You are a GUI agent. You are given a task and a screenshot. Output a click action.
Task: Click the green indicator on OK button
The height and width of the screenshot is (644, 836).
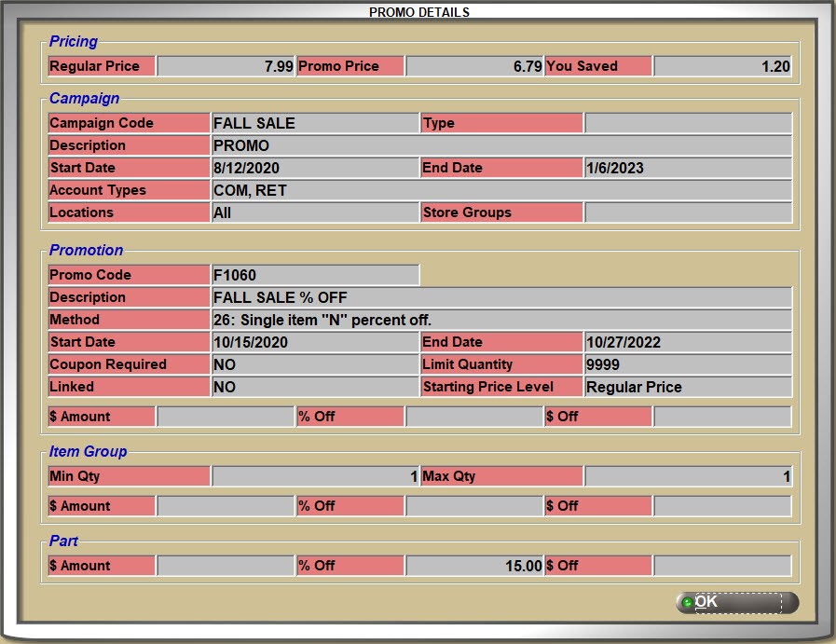pos(688,603)
